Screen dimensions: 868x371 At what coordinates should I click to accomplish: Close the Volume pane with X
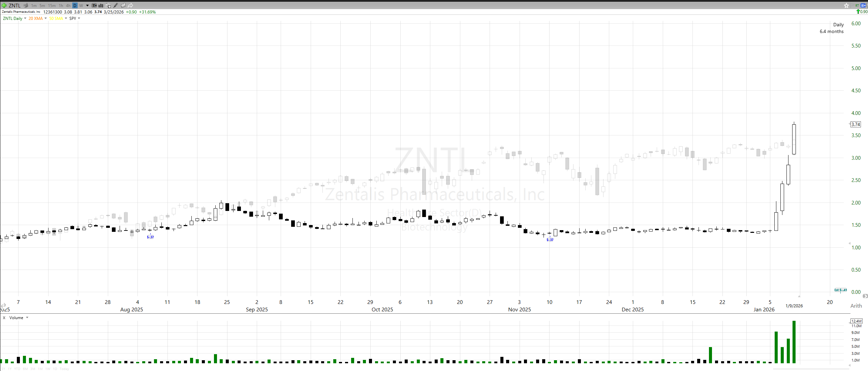(4, 318)
